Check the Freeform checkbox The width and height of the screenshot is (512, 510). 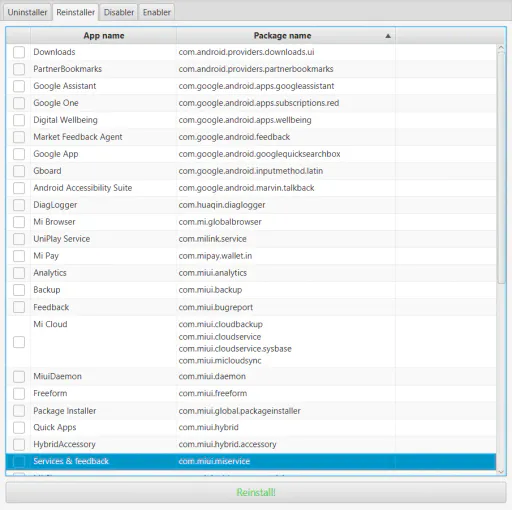19,394
